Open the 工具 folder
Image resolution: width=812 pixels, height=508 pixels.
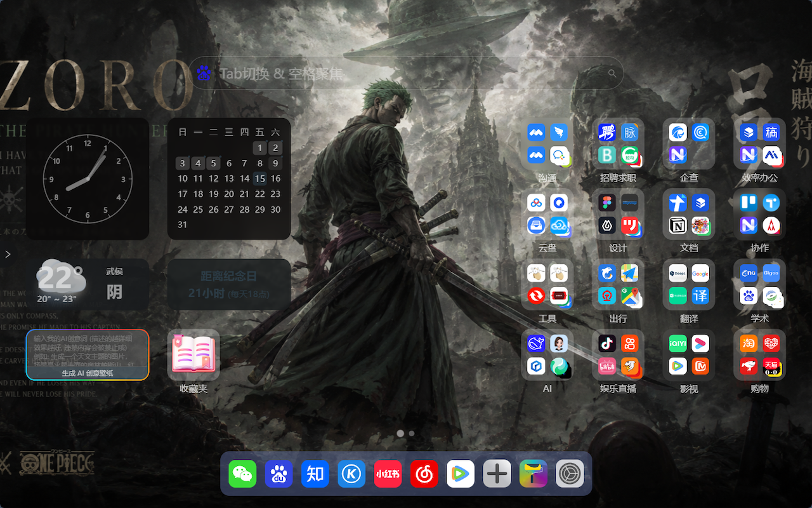(x=547, y=284)
